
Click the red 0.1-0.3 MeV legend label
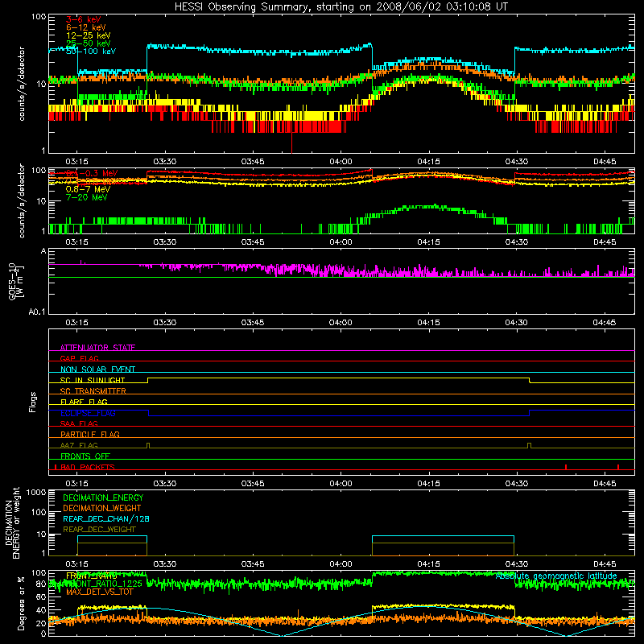pyautogui.click(x=92, y=173)
